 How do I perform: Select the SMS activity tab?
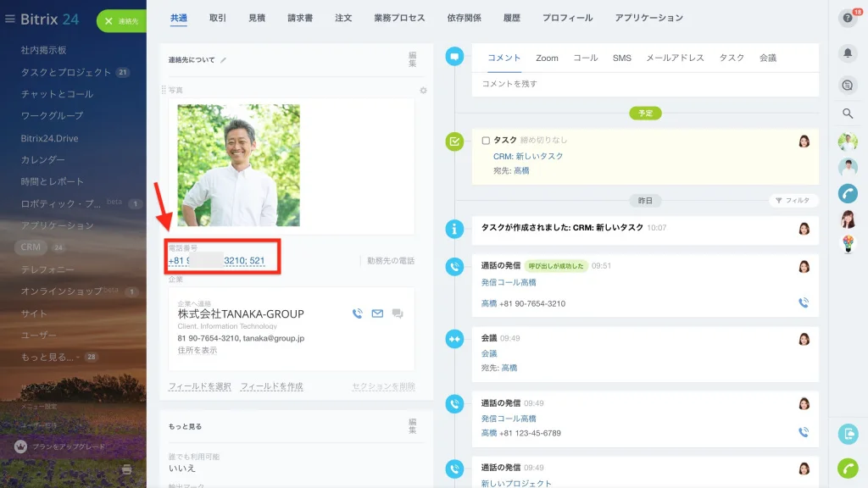point(621,58)
